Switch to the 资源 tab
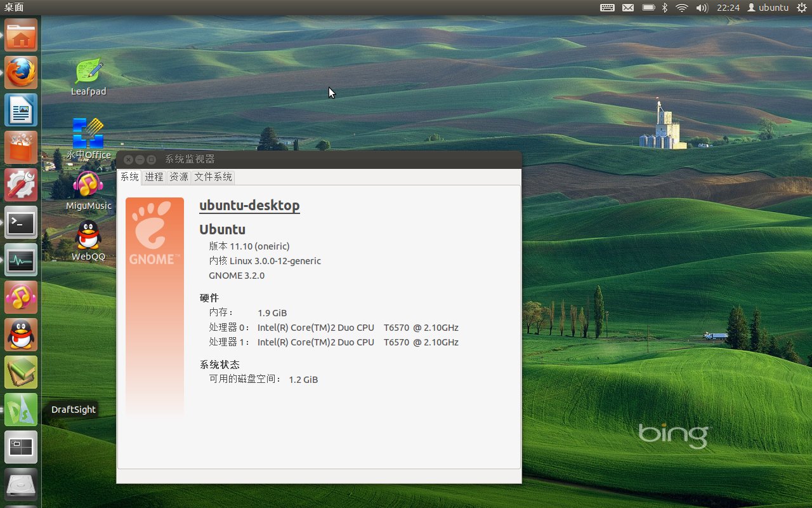 tap(179, 177)
